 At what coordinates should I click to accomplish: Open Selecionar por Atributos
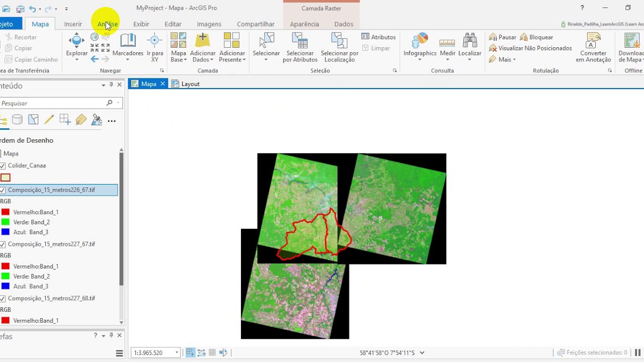coord(300,48)
